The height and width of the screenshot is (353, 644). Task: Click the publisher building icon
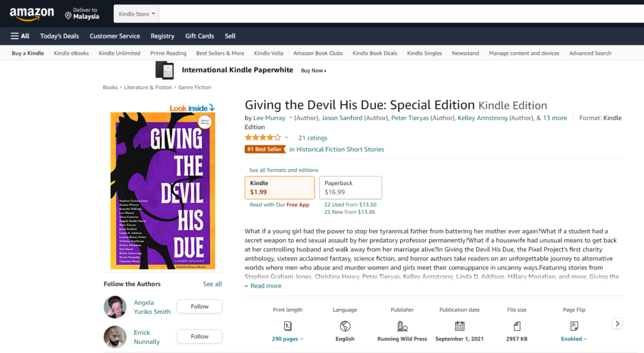[402, 327]
